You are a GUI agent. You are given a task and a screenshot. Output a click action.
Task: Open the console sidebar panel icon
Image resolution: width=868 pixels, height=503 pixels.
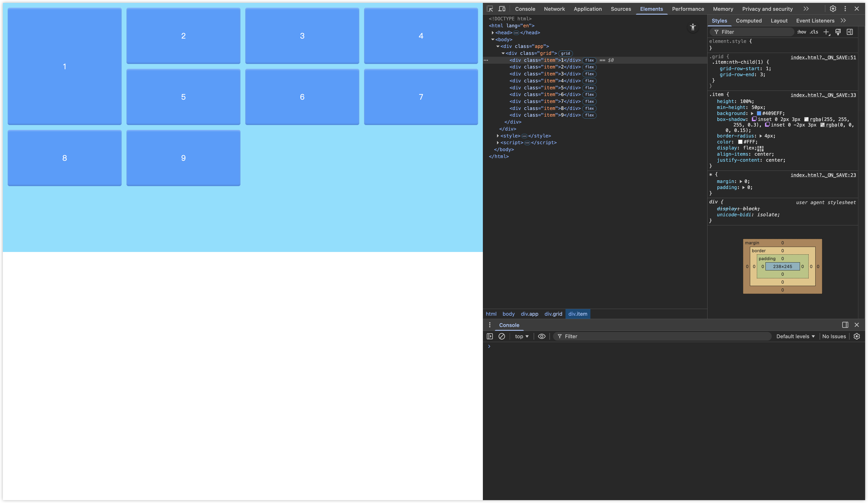pos(490,336)
